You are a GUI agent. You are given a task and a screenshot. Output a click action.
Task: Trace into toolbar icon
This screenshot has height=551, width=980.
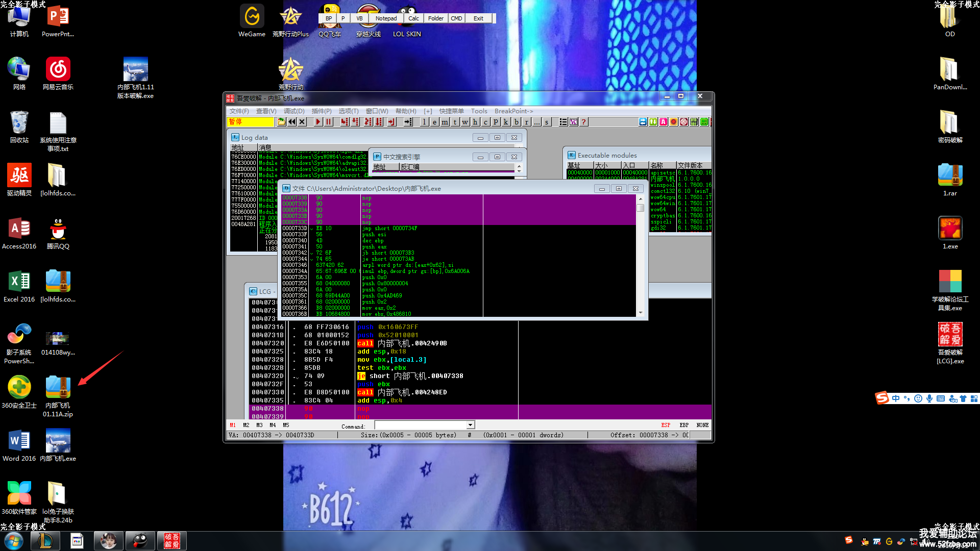pyautogui.click(x=368, y=122)
